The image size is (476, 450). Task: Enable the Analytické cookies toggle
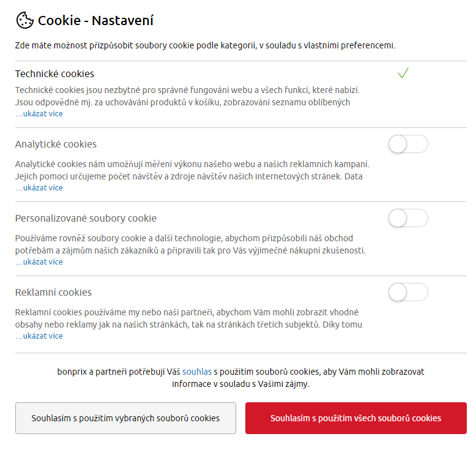click(x=408, y=144)
